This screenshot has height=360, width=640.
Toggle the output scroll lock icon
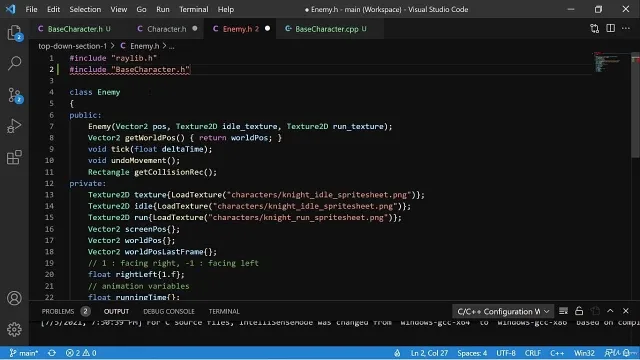point(579,311)
